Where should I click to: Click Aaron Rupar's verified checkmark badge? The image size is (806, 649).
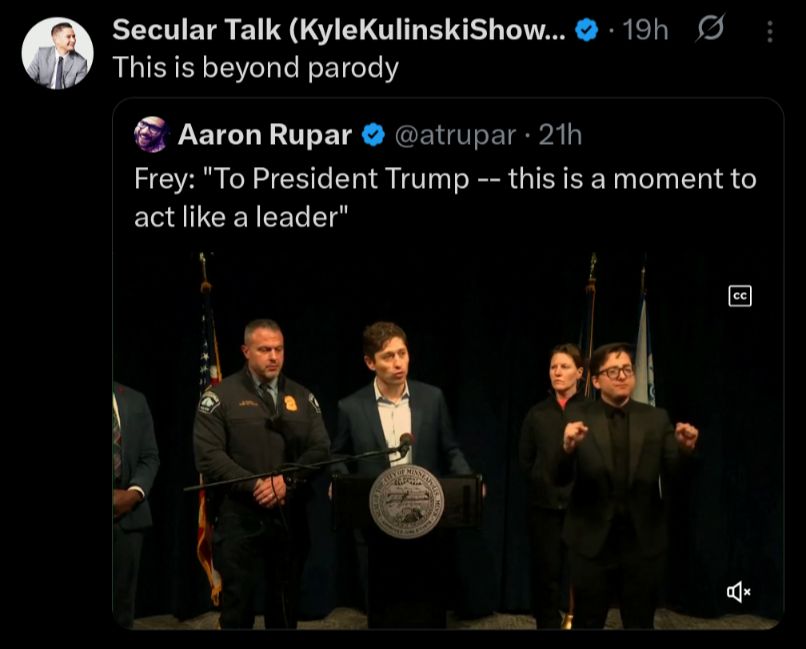click(372, 135)
